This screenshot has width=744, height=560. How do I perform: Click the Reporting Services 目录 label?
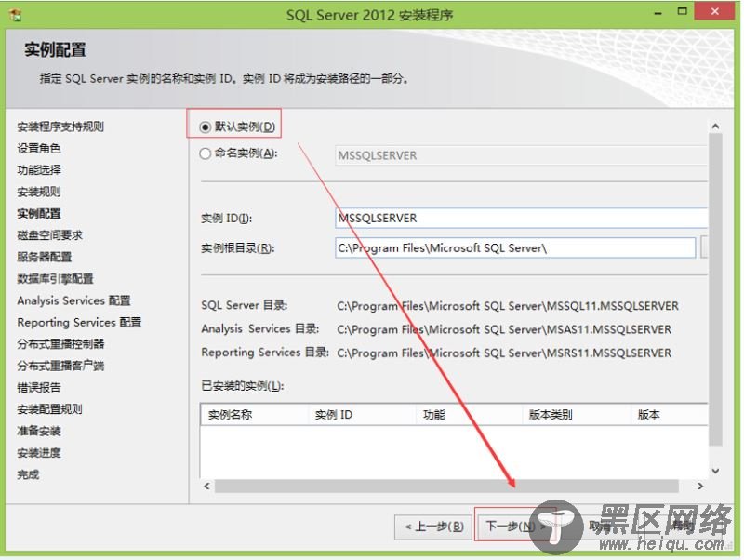point(265,353)
